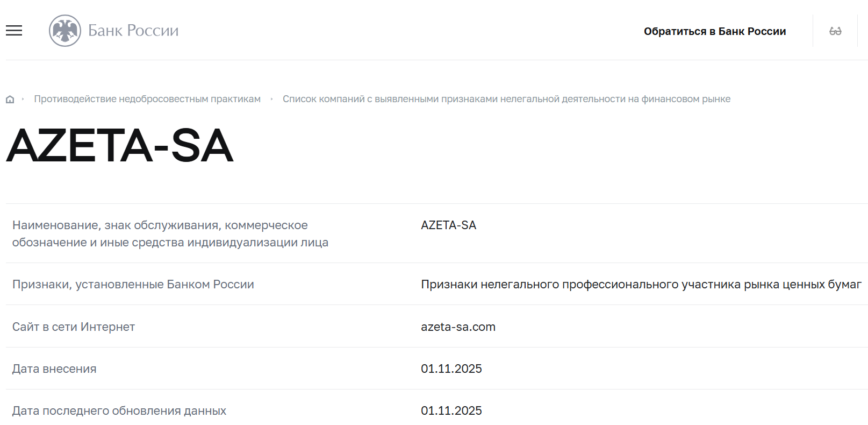Click the azeta-sa.com website link
Viewport: 868px width, 425px height.
click(x=457, y=327)
